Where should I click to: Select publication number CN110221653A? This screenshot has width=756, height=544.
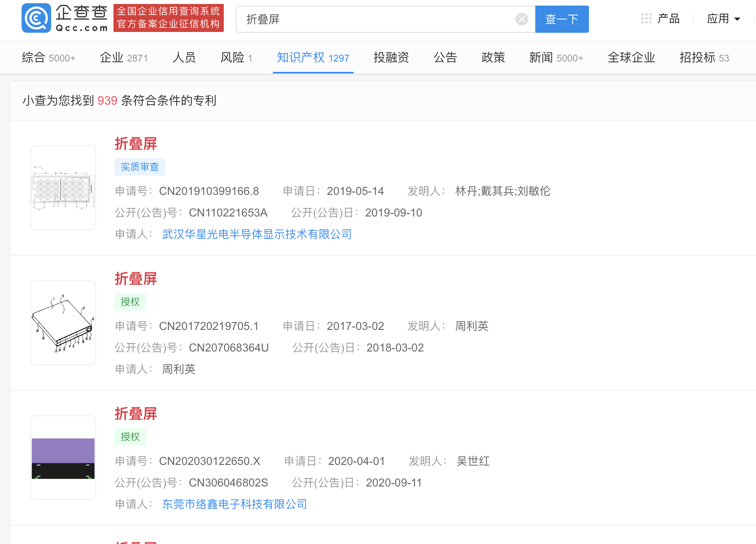pyautogui.click(x=228, y=212)
